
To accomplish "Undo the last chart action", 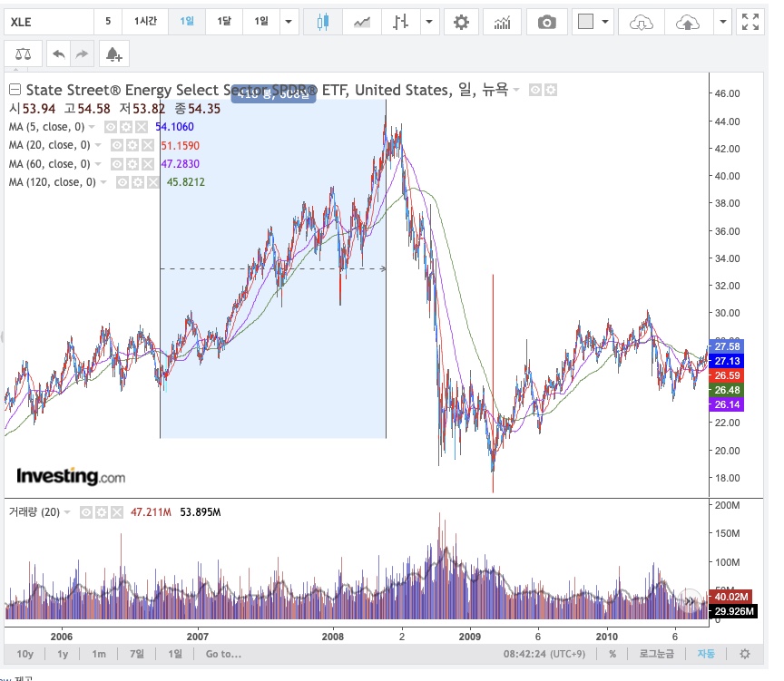I will point(58,54).
